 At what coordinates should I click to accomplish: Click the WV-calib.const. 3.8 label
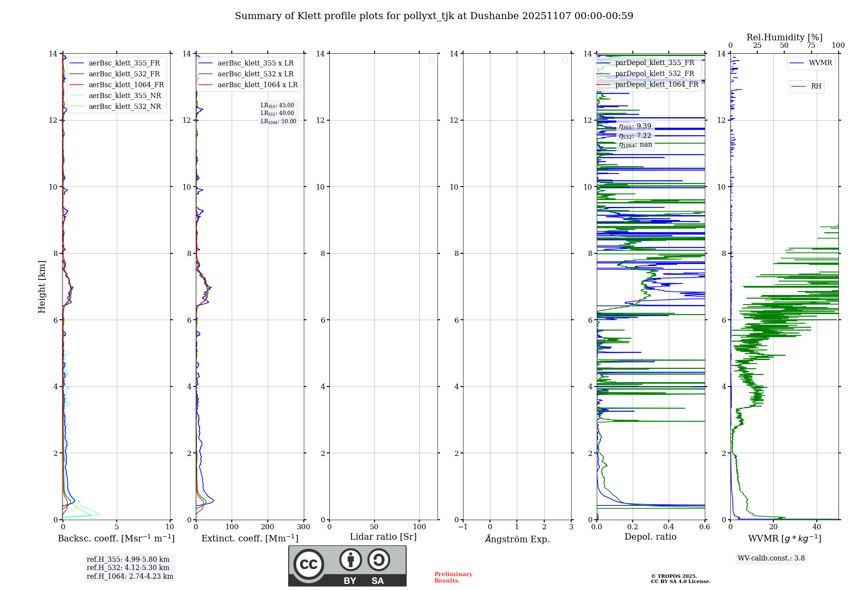pyautogui.click(x=771, y=558)
